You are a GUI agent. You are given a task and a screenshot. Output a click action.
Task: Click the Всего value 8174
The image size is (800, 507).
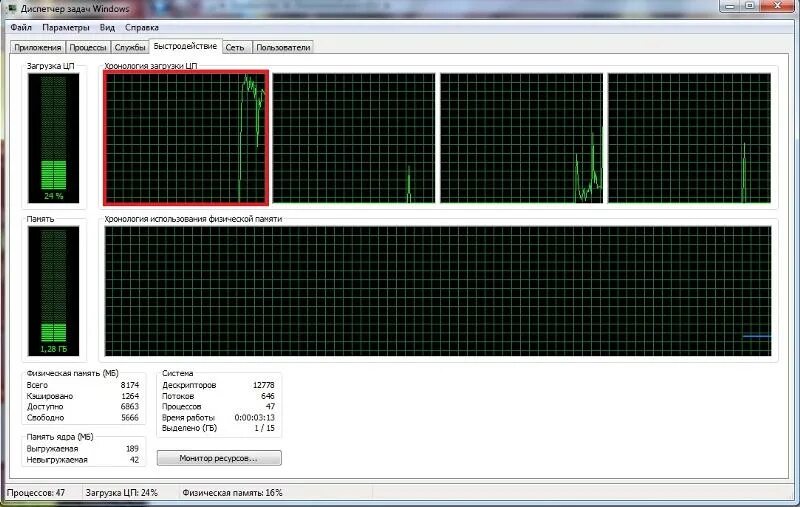coord(130,385)
